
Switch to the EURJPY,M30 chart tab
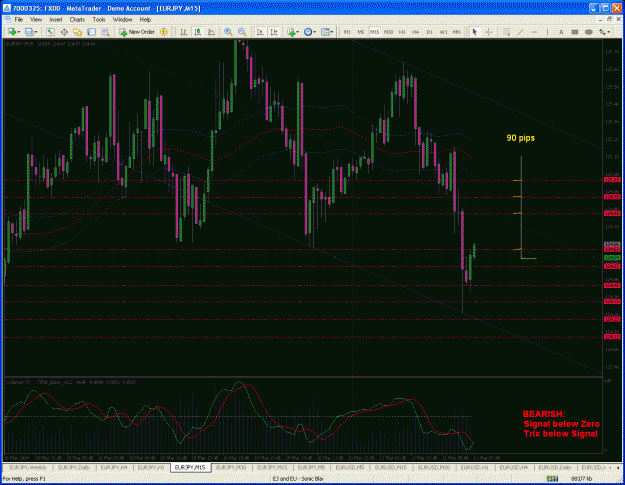click(231, 467)
